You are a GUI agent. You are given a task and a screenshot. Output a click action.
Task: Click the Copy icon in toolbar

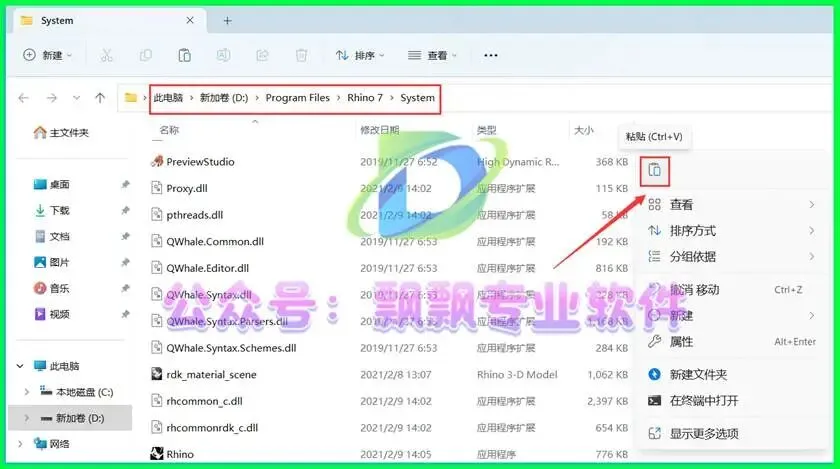[146, 55]
